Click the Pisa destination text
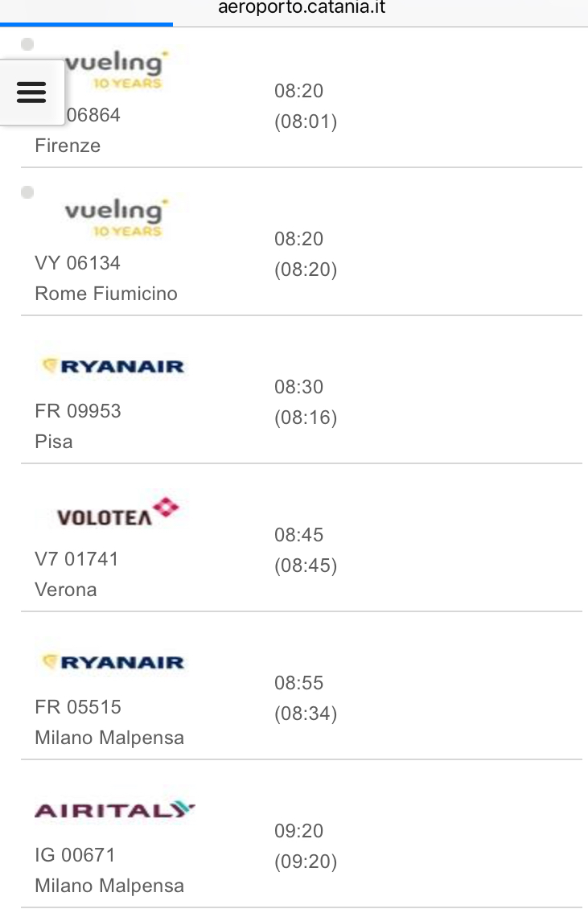Image resolution: width=588 pixels, height=909 pixels. 54,442
